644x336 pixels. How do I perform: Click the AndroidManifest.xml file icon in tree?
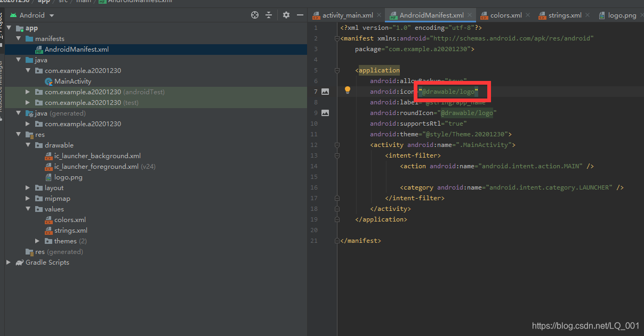coord(39,50)
